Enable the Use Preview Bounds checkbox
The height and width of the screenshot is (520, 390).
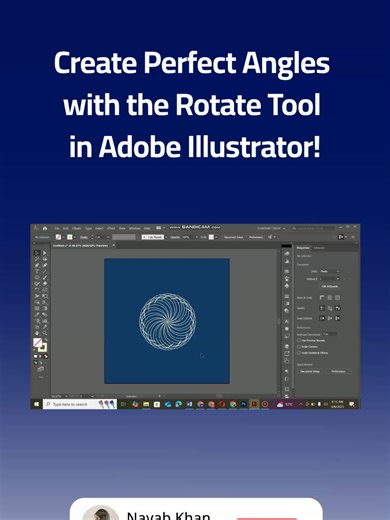point(299,341)
